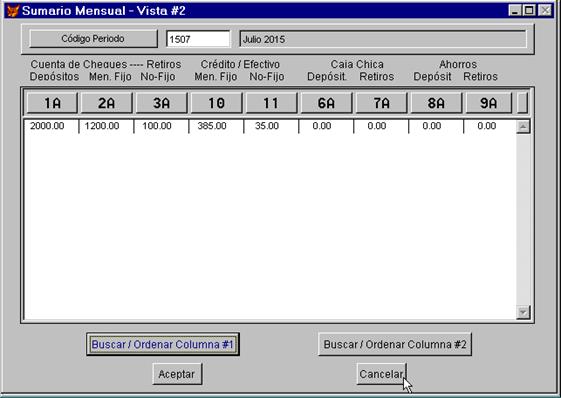561x398 pixels.
Task: Select the 7A column header
Action: click(381, 103)
